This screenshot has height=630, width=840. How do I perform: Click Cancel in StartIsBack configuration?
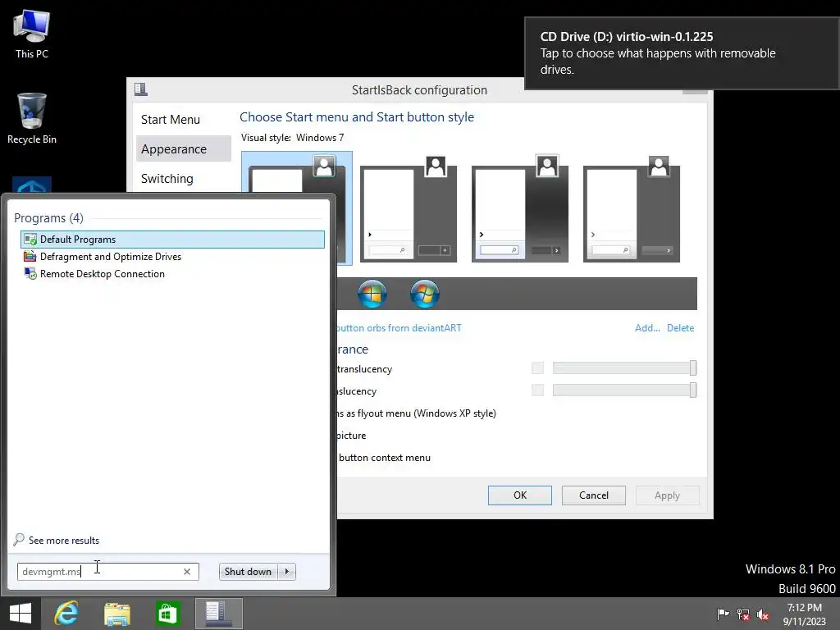tap(594, 495)
